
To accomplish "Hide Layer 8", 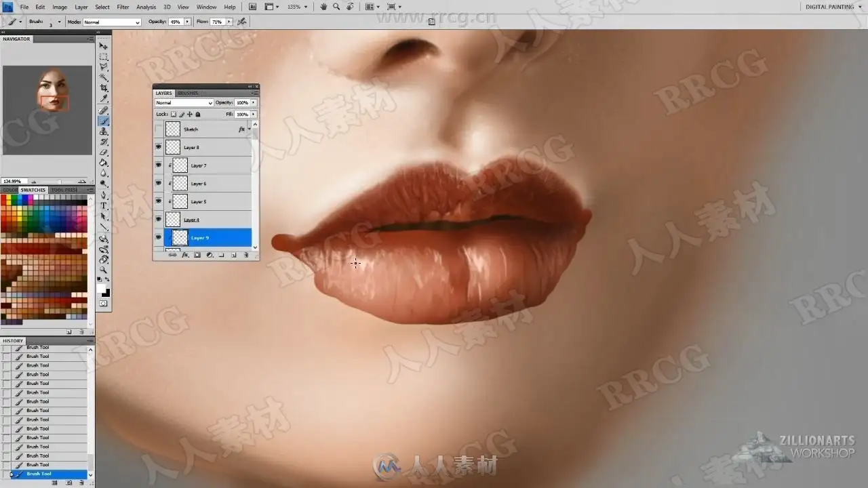I will [159, 146].
